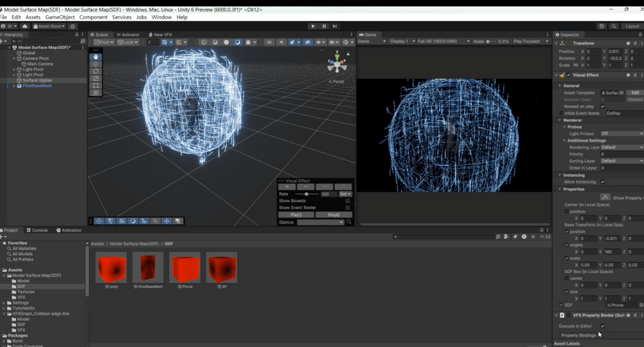
Task: Toggle the Visual Effect component enabled checkbox
Action: tap(569, 75)
